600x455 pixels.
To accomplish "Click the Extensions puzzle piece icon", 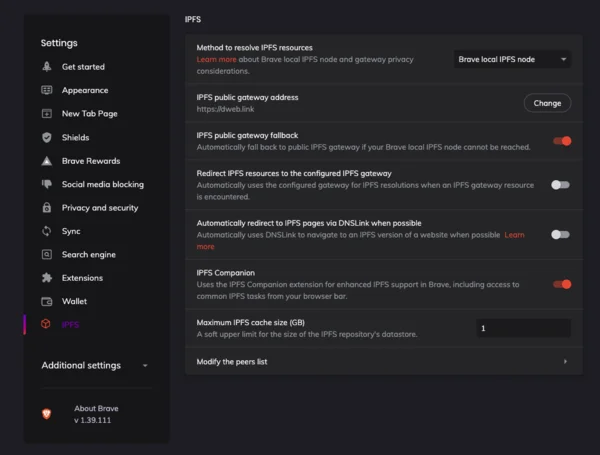I will pyautogui.click(x=47, y=278).
